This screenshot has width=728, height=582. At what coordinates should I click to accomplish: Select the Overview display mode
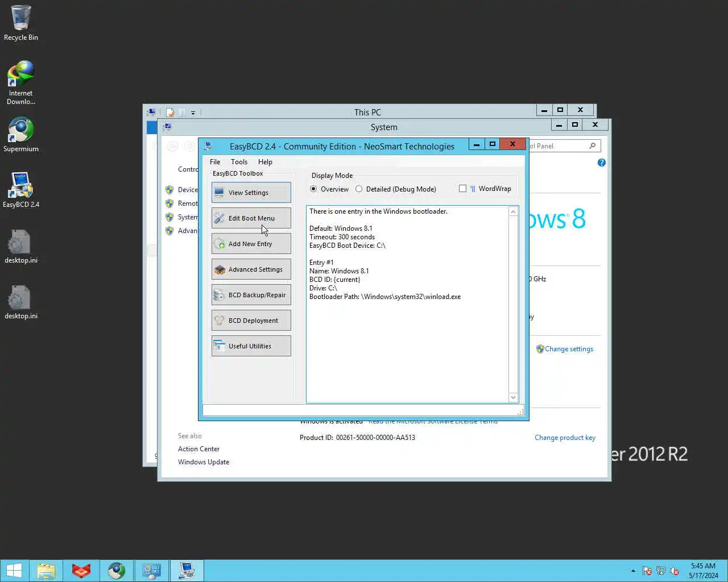tap(329, 189)
